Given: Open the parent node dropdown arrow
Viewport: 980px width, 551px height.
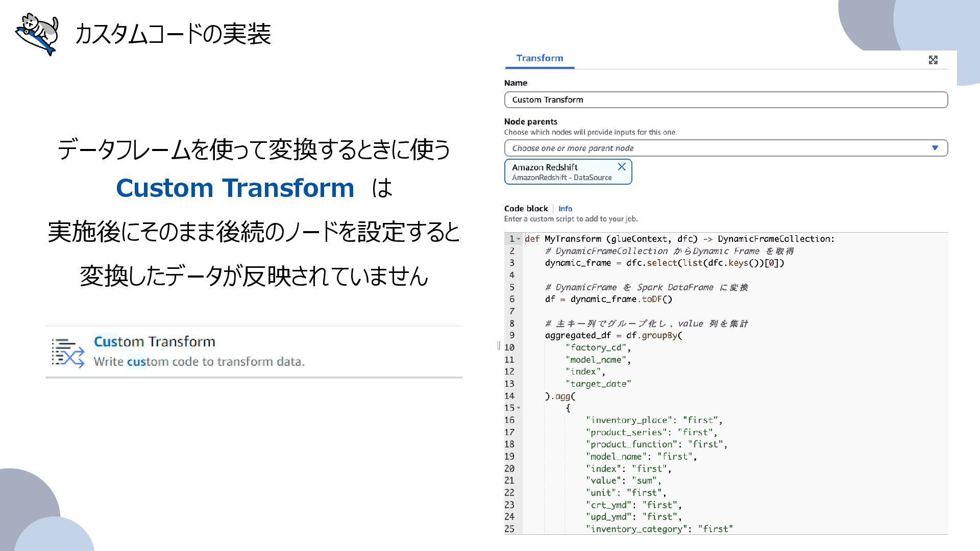Looking at the screenshot, I should [935, 148].
